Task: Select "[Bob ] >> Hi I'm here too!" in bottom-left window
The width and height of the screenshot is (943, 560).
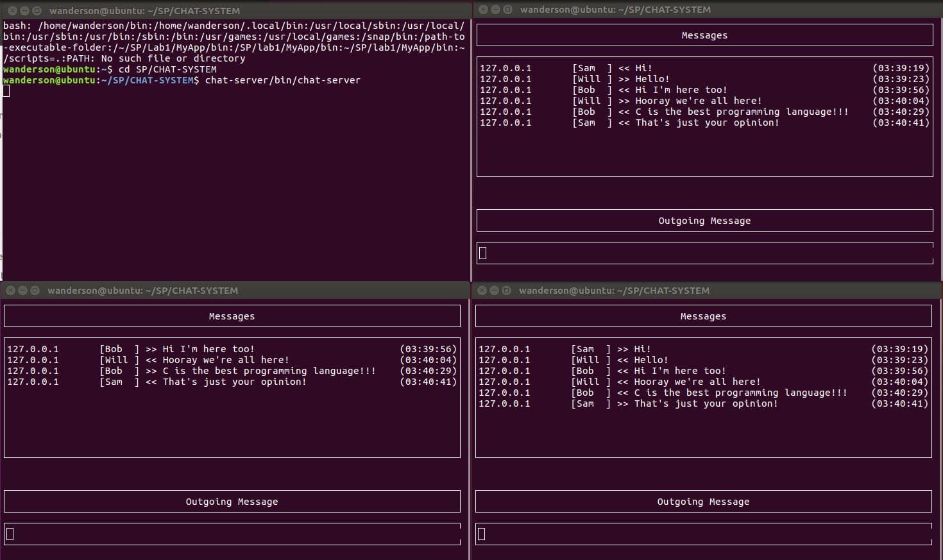Action: click(x=177, y=349)
